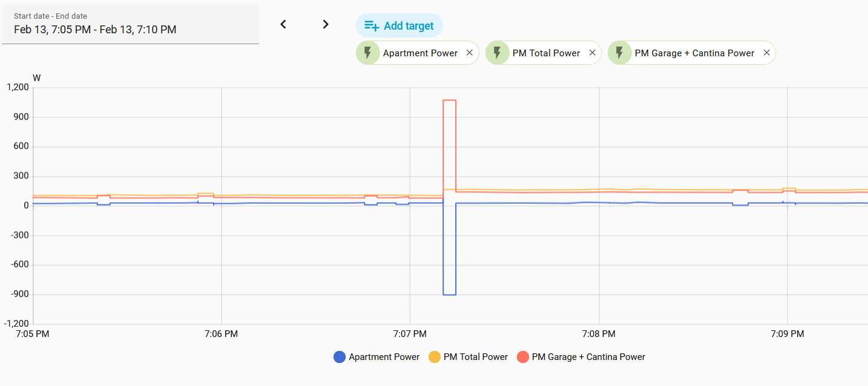
Task: Remove Apartment Power target chip
Action: (x=469, y=53)
